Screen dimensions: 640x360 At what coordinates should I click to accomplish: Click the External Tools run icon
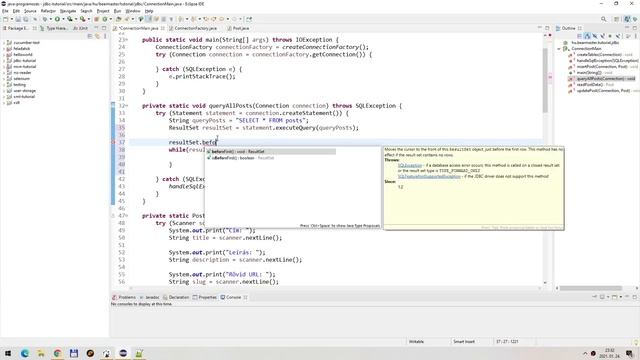point(82,19)
